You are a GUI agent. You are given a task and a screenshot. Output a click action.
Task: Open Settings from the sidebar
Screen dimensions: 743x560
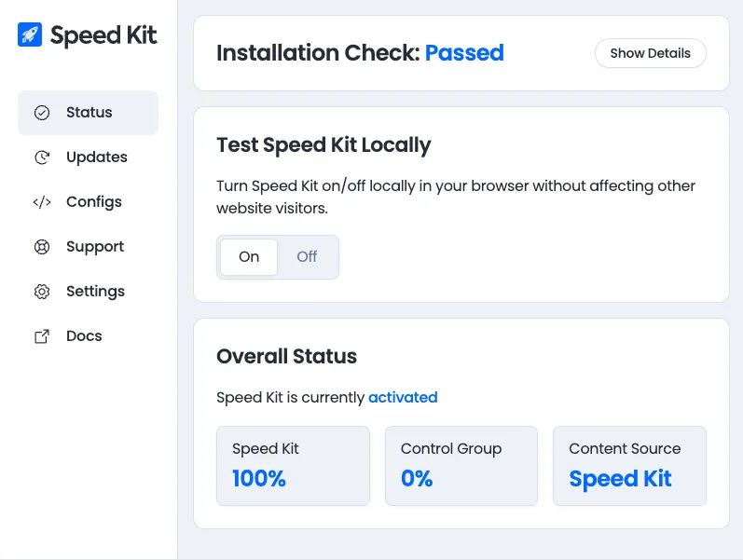(89, 292)
